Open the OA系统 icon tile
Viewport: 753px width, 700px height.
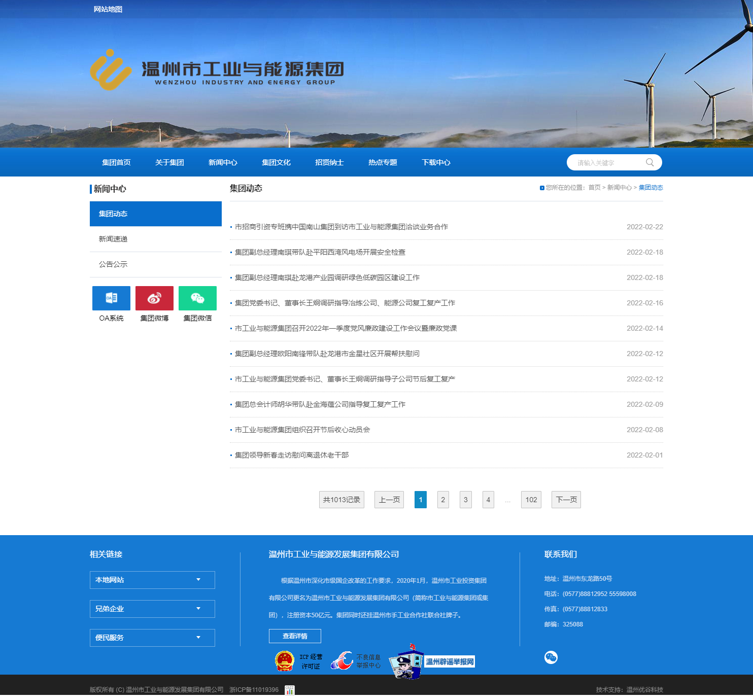click(x=111, y=298)
